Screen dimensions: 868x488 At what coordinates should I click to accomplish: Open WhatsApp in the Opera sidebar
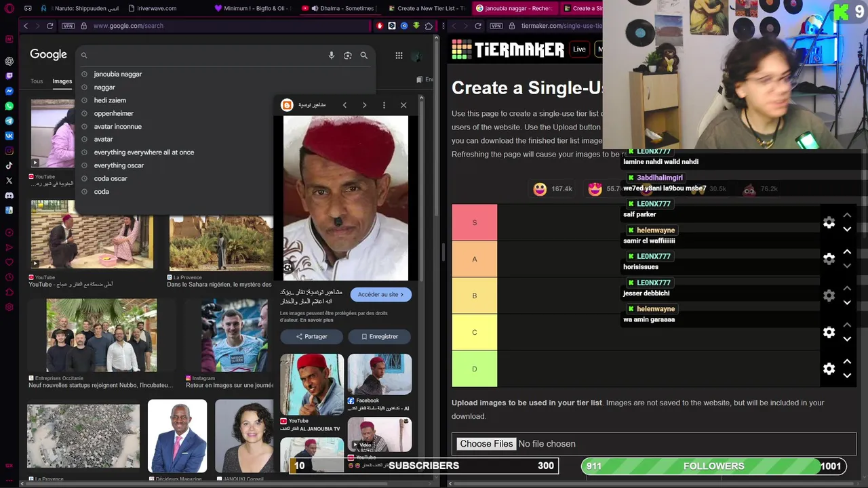(9, 106)
